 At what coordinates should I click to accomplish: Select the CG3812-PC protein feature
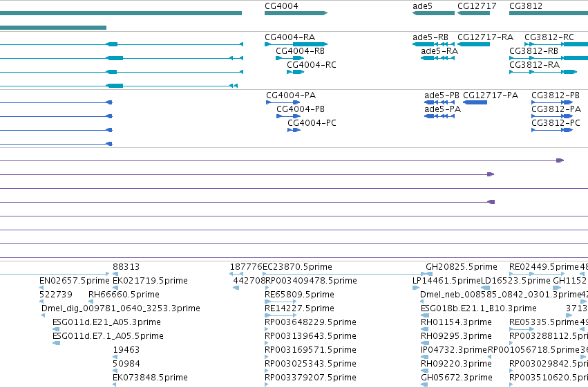click(x=552, y=130)
